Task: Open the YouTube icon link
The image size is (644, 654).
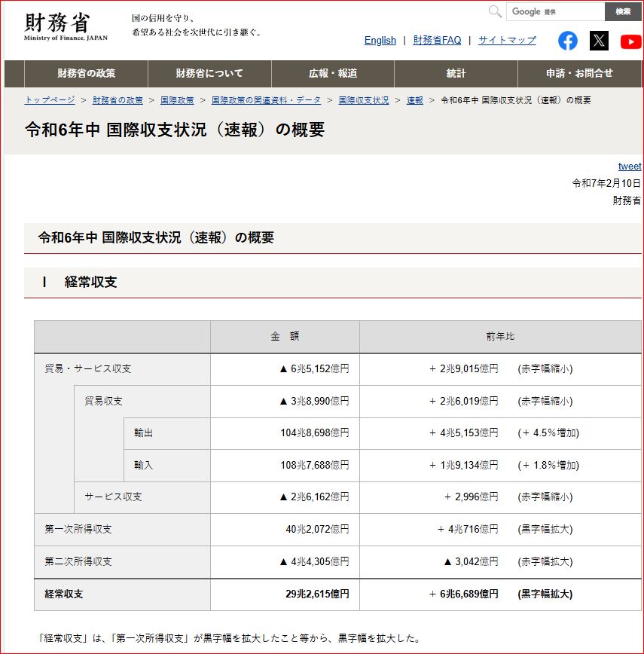Action: click(630, 41)
